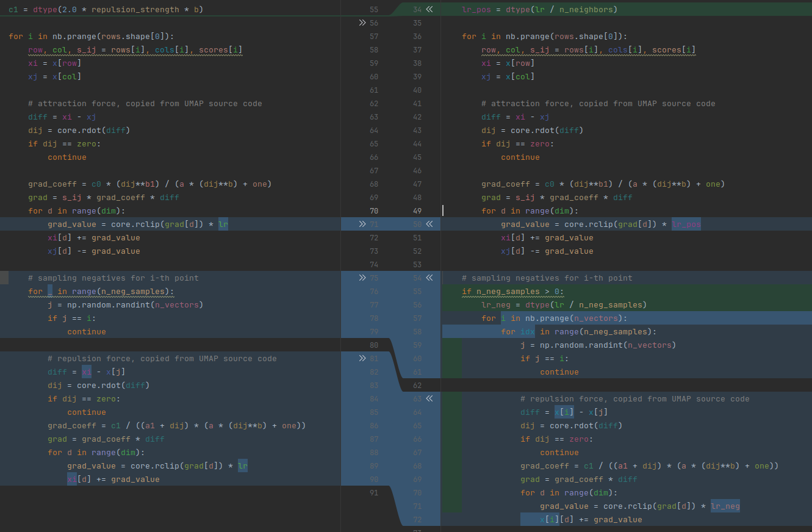Apply left change arrow at line 81
The height and width of the screenshot is (532, 812).
pyautogui.click(x=362, y=358)
